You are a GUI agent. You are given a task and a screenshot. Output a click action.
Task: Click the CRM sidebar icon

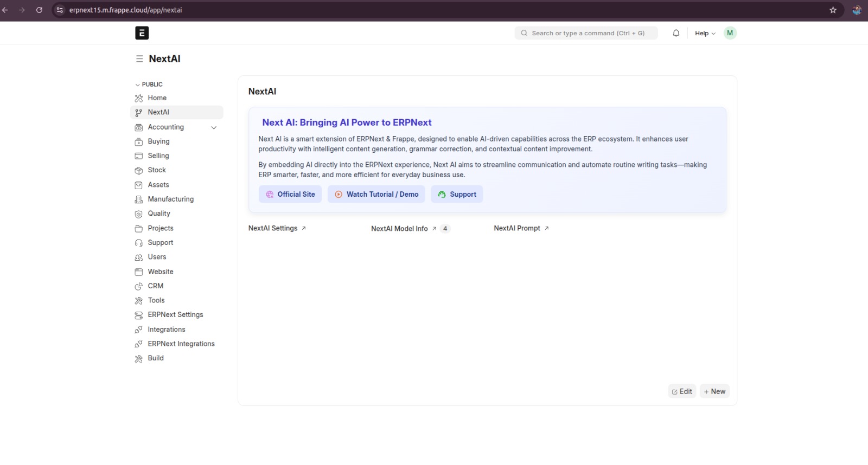(x=139, y=286)
